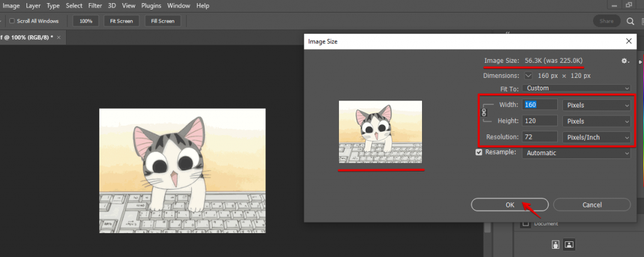Close the document tab with X
Screen dimensions: 644x257
[59, 38]
